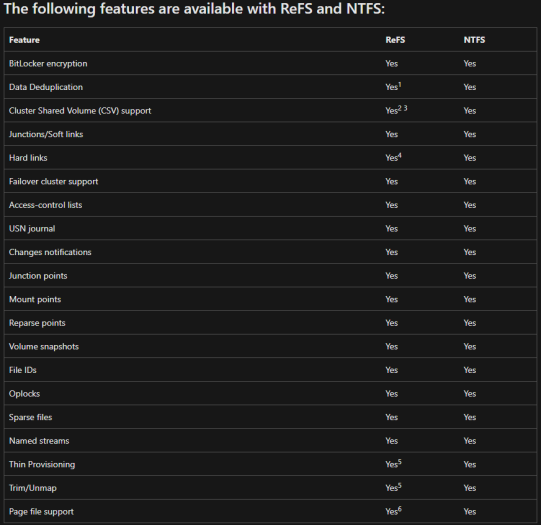Select the heading about ReFS and NTFS features

click(194, 9)
